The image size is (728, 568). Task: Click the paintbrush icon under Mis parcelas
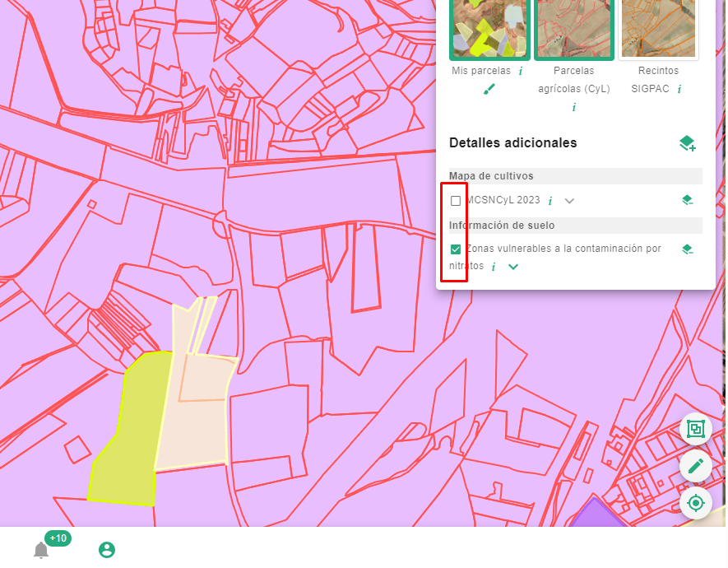coord(489,89)
